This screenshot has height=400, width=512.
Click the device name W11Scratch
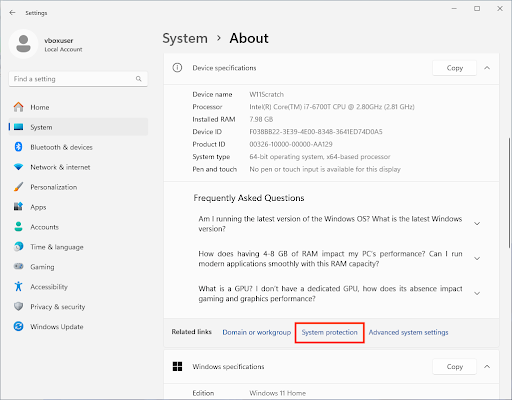pos(267,94)
